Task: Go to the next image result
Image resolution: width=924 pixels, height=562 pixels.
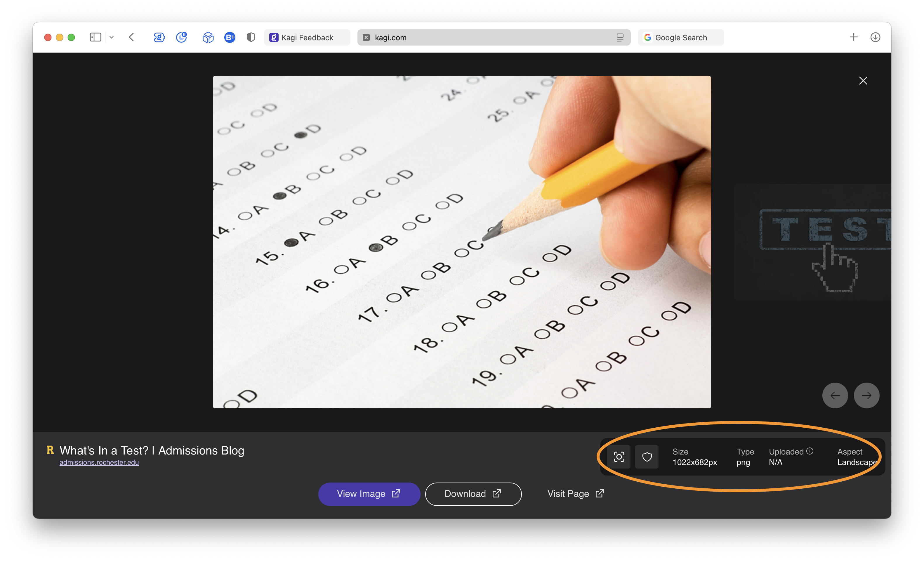Action: click(x=866, y=396)
